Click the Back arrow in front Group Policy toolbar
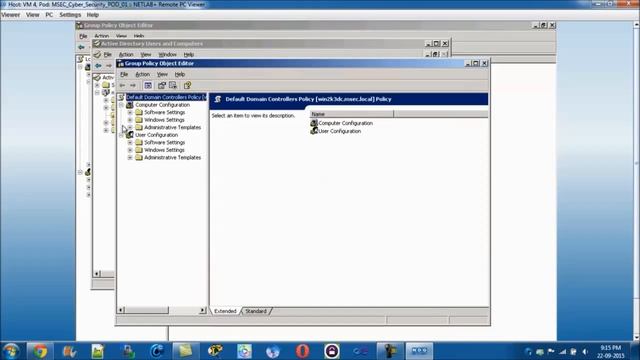This screenshot has height=360, width=640. pos(122,85)
